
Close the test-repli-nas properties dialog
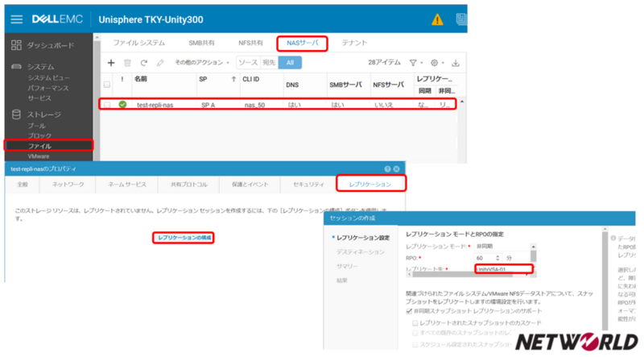point(396,169)
